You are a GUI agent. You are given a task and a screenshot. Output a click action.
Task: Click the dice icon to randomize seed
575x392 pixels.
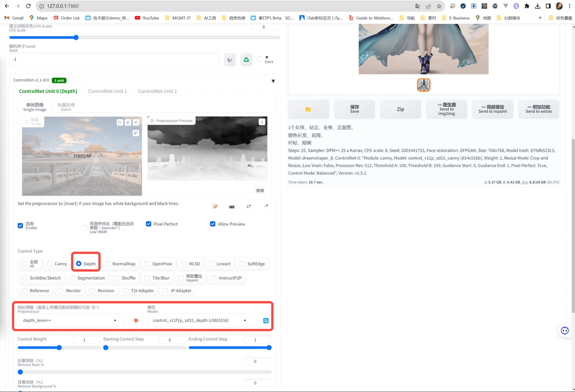point(230,60)
